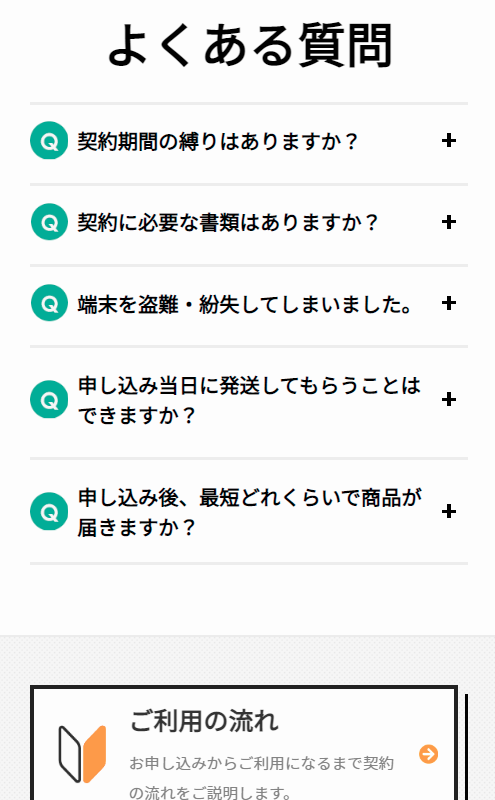This screenshot has width=495, height=800.
Task: Select the 申し込み後、最短どれくらいで商品が届きますか question text
Action: (x=250, y=512)
